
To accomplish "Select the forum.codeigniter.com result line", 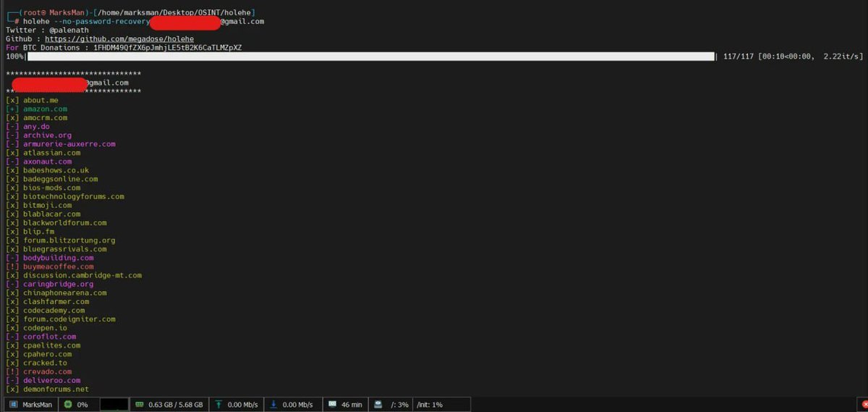I will coord(61,319).
